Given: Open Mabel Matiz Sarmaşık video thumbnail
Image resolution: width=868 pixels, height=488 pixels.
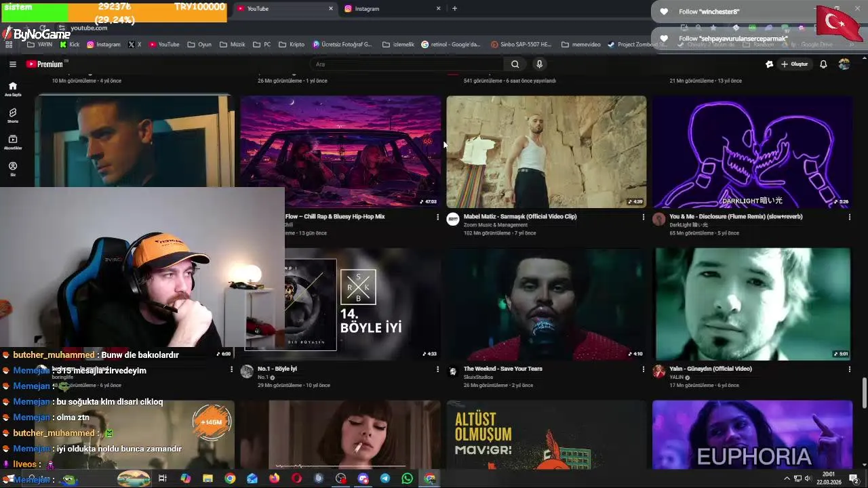Looking at the screenshot, I should [x=547, y=152].
